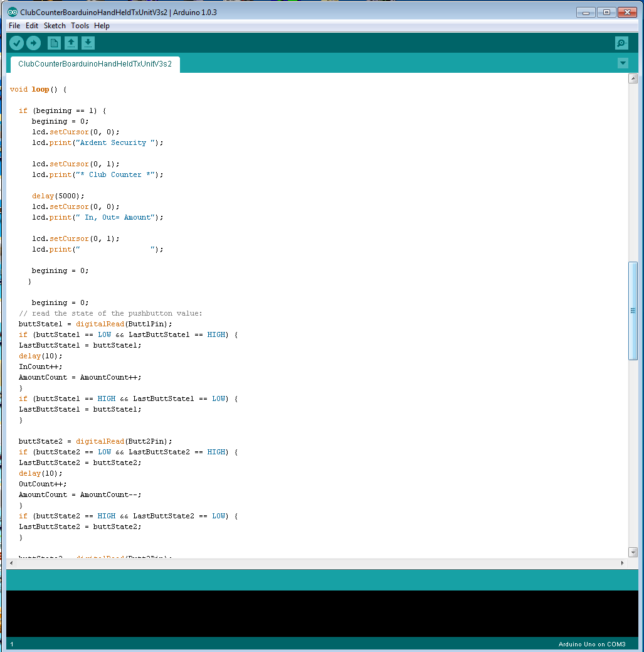This screenshot has height=652, width=644.
Task: Click the horizontal scrollbar right arrow
Action: 623,564
